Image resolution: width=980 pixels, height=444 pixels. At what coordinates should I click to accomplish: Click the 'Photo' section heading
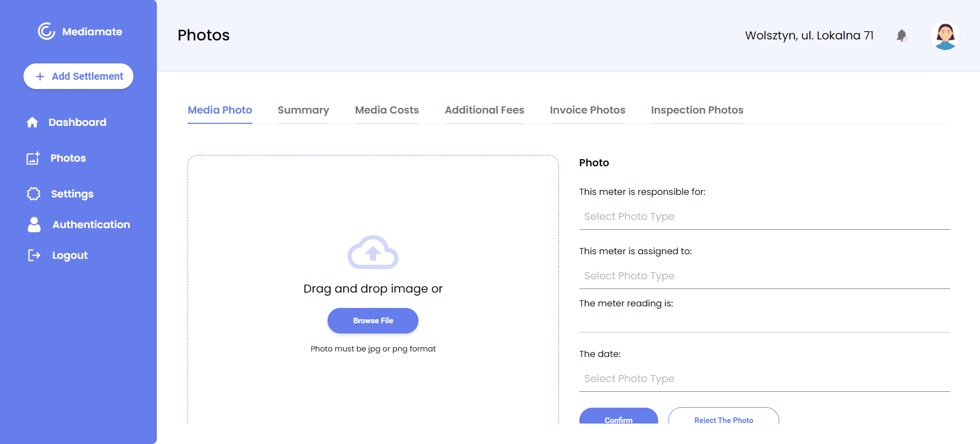click(594, 163)
